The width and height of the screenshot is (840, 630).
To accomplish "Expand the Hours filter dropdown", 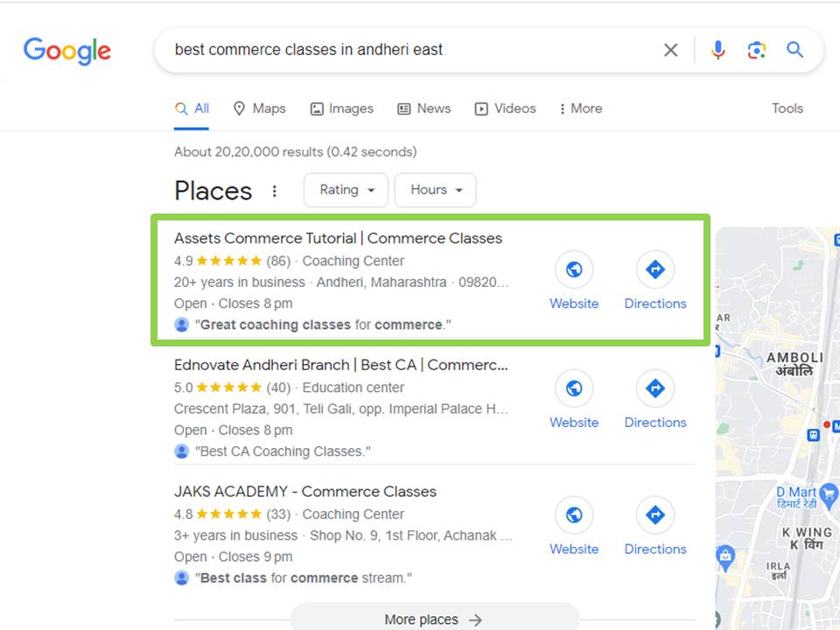I will (435, 190).
